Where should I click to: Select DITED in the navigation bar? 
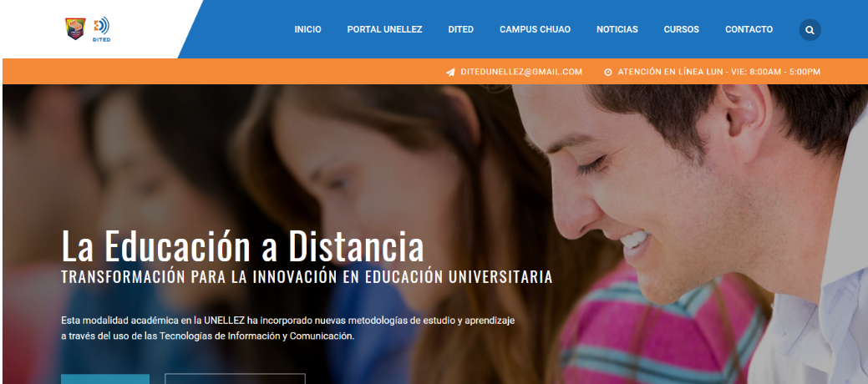[x=460, y=29]
